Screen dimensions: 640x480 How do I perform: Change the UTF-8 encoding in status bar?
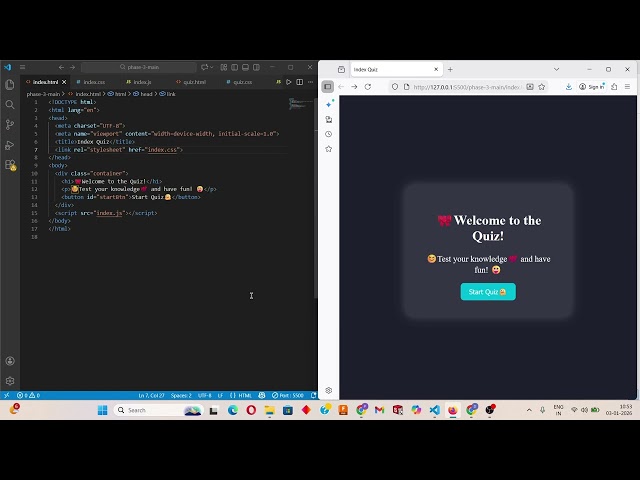tap(204, 395)
